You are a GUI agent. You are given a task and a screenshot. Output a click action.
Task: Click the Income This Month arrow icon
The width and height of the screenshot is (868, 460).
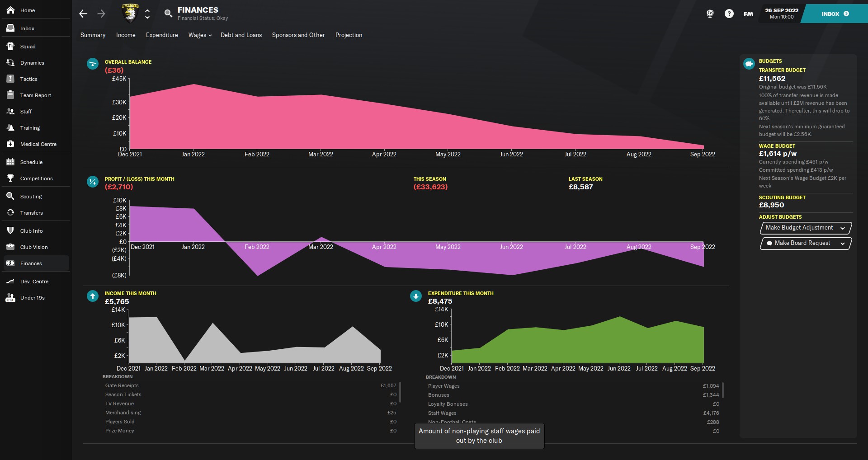tap(93, 296)
